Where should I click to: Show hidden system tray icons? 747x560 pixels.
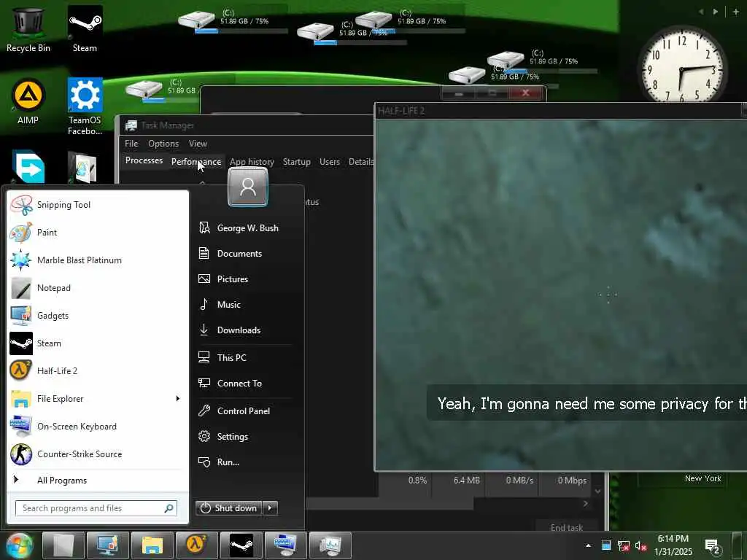(x=589, y=545)
